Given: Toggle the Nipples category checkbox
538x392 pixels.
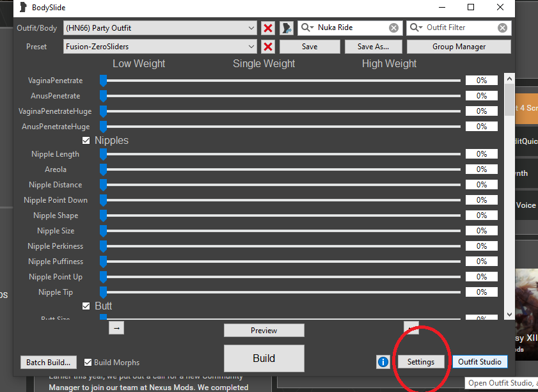Looking at the screenshot, I should click(x=86, y=140).
